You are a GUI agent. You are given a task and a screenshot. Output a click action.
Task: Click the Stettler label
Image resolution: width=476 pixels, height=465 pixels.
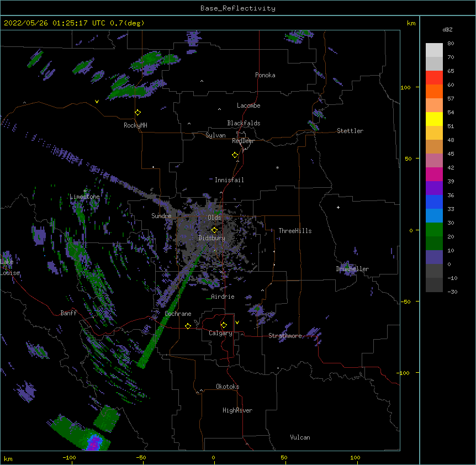(x=350, y=131)
